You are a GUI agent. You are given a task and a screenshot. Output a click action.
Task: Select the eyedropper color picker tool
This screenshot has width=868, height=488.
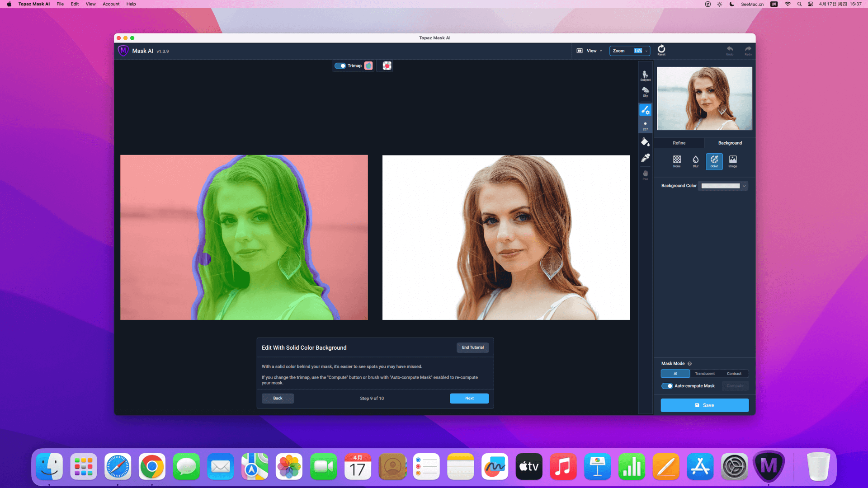(x=645, y=158)
